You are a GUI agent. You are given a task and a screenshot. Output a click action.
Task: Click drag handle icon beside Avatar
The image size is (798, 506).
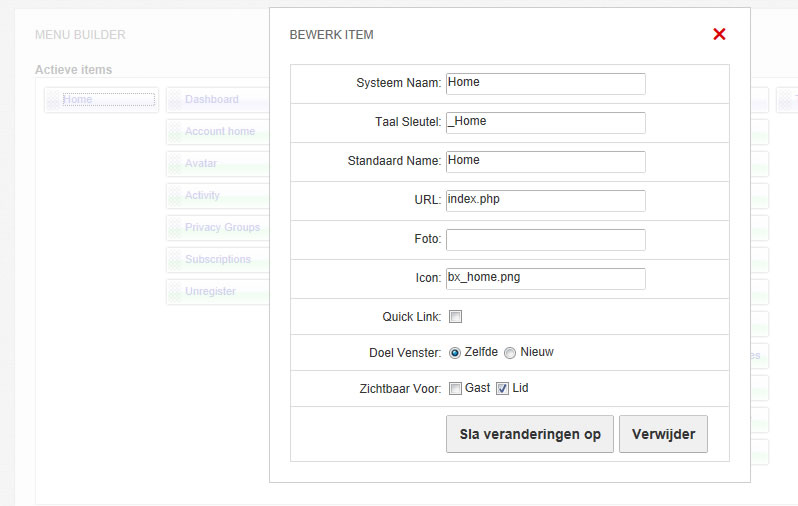tap(176, 164)
